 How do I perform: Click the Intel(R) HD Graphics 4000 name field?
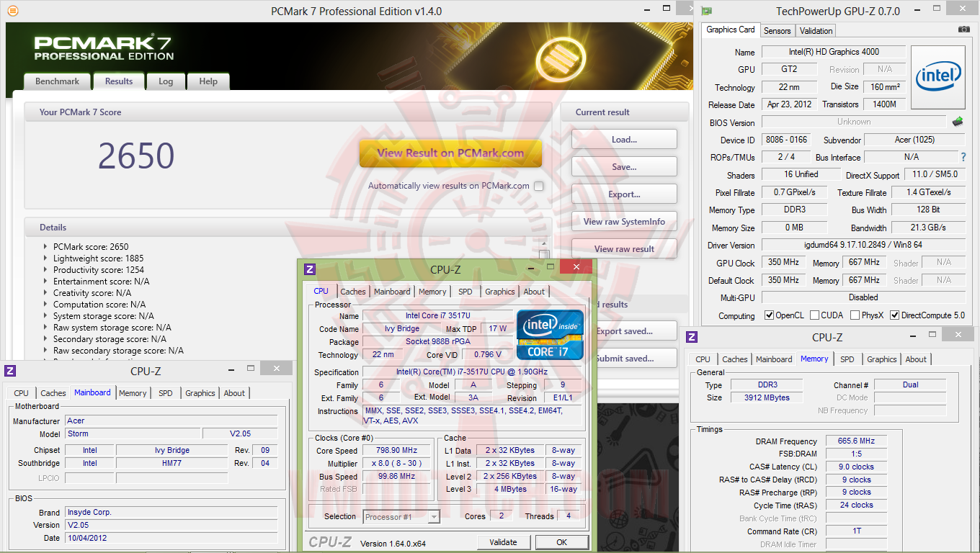(x=832, y=52)
